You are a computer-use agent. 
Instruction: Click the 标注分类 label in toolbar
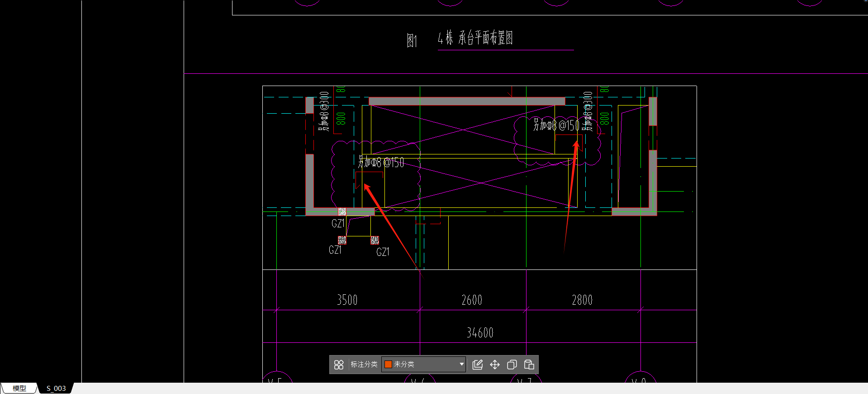pyautogui.click(x=364, y=364)
